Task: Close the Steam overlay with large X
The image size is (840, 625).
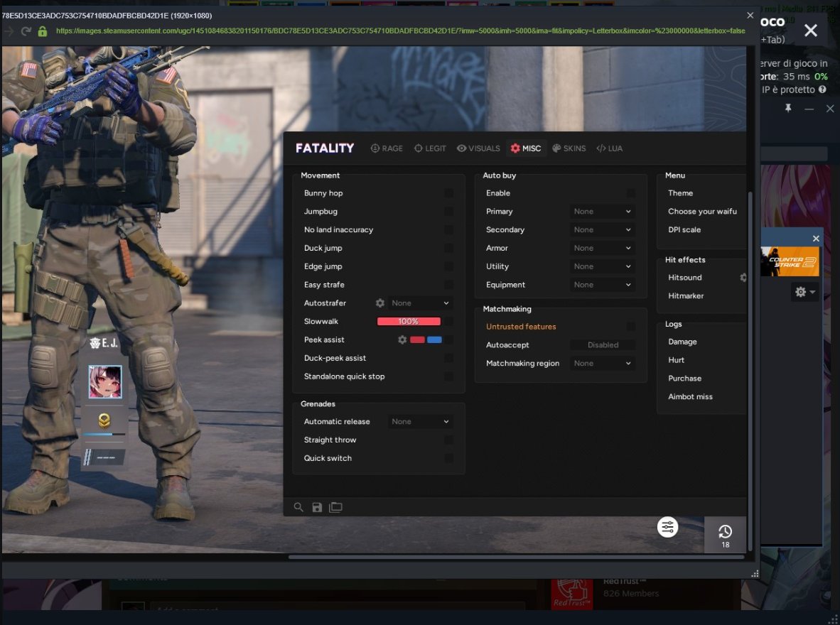Action: click(811, 31)
